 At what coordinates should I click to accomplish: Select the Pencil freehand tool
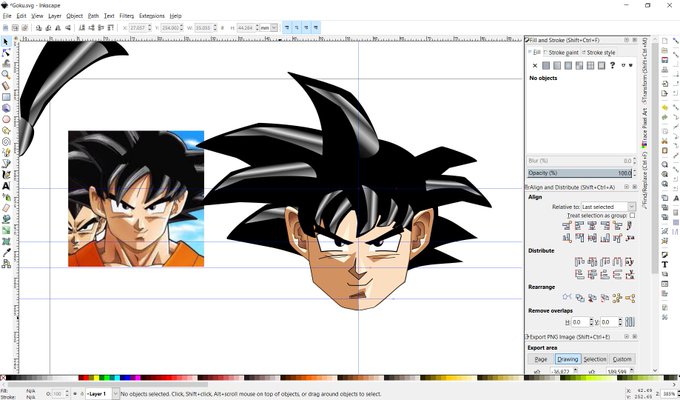click(x=6, y=152)
